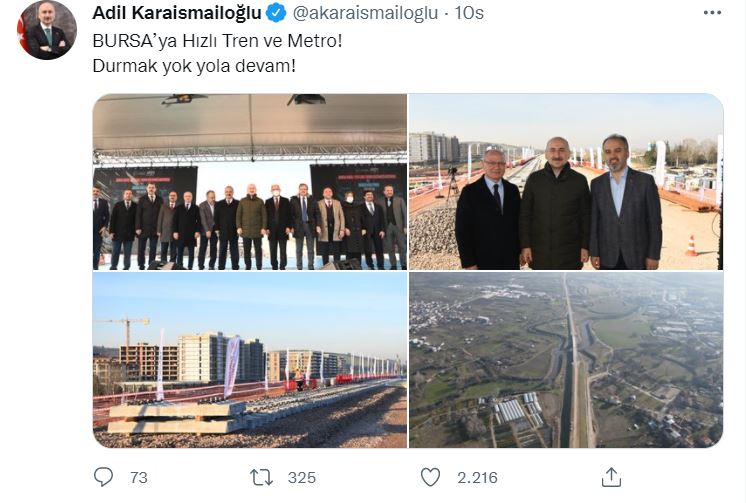Open the railway track construction photo

(x=250, y=360)
